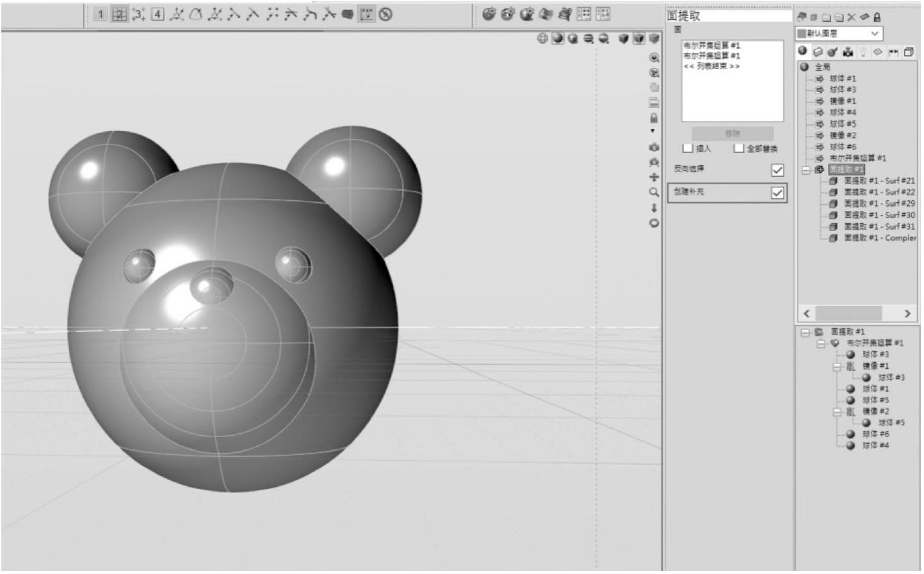Click the lock icon in viewport sidebar
This screenshot has height=574, width=924.
(654, 118)
